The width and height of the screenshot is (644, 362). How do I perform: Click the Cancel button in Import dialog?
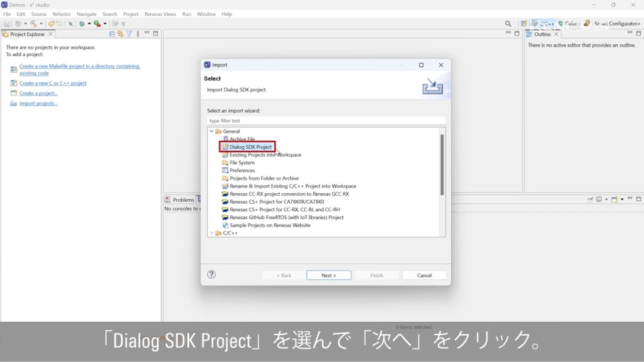(424, 276)
